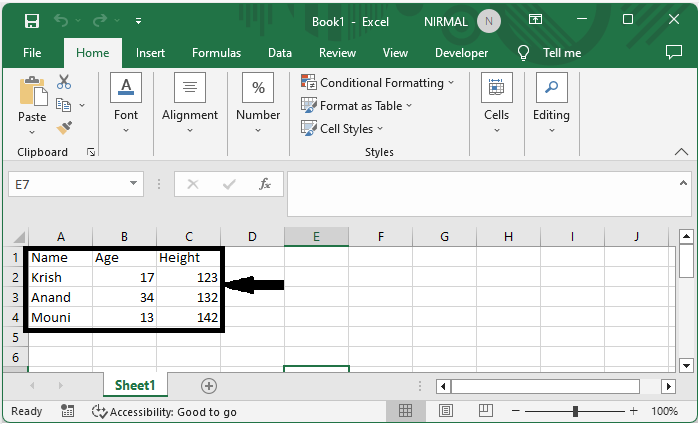Switch to the Insert tab

click(151, 53)
